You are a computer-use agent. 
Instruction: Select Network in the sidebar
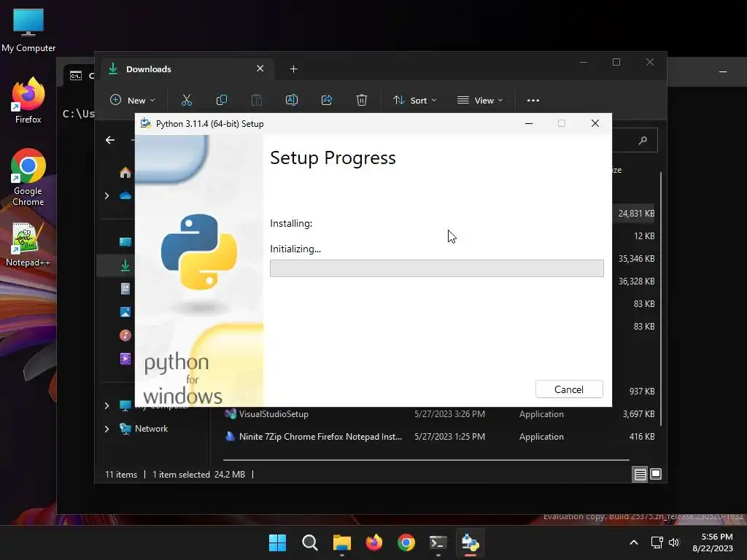point(151,429)
